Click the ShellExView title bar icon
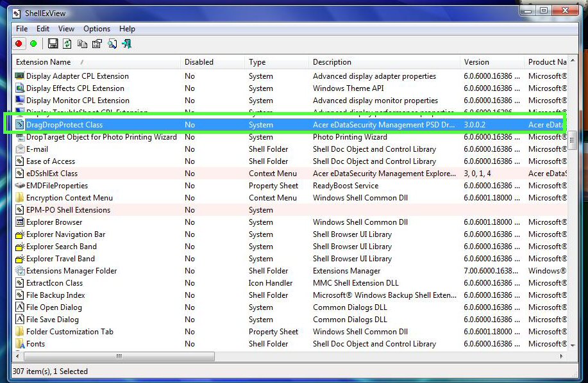Viewport: 588px width, 383px height. click(17, 13)
